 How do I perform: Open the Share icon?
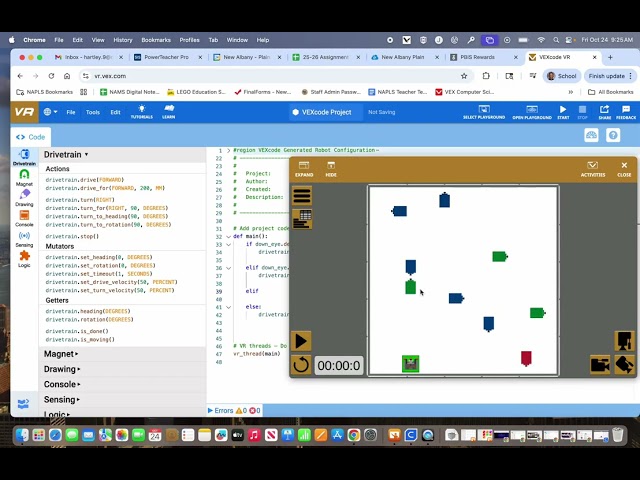[604, 112]
